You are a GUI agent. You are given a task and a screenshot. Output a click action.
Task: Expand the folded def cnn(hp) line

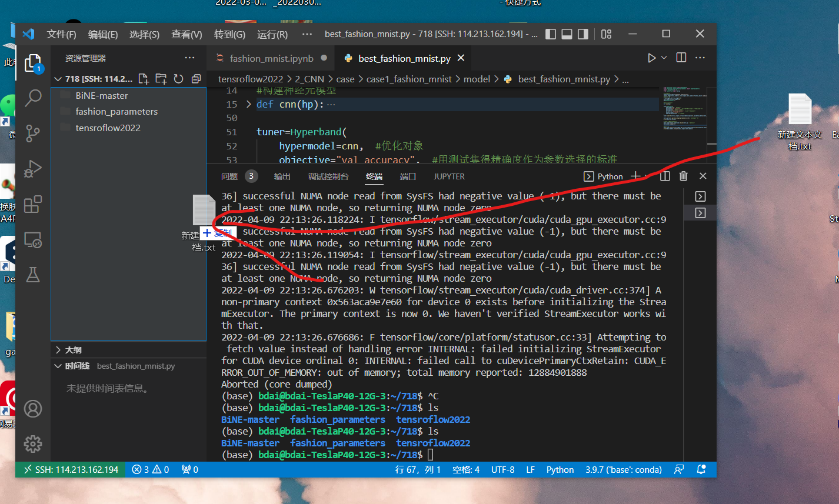click(249, 104)
